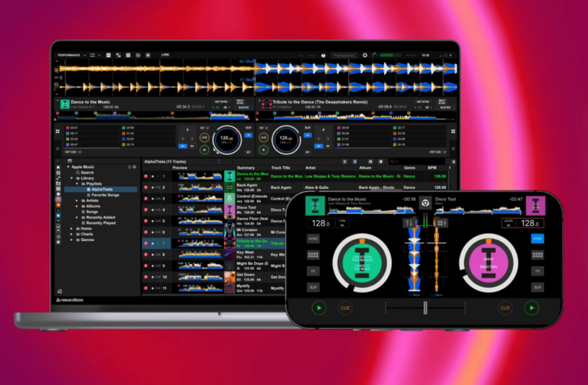Viewport: 588px width, 385px height.
Task: Click deck 2 pad grid icon right of hot cues
Action: coord(453,131)
